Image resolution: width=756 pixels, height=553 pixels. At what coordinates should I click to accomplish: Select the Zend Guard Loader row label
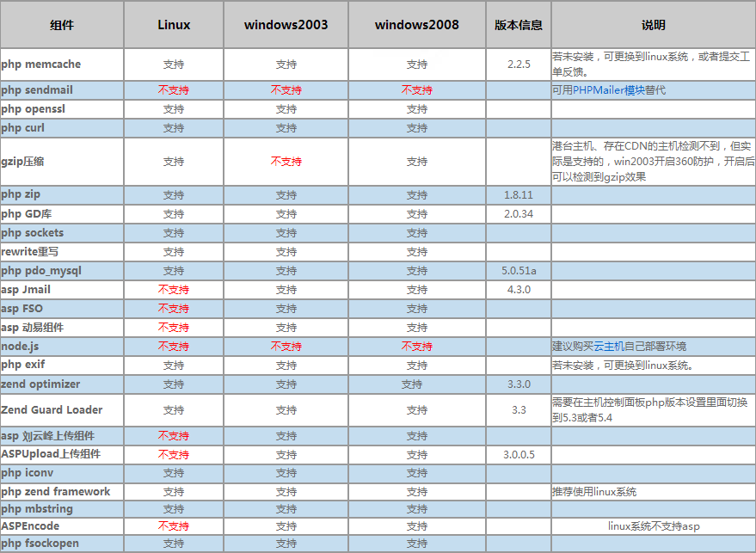tap(52, 410)
